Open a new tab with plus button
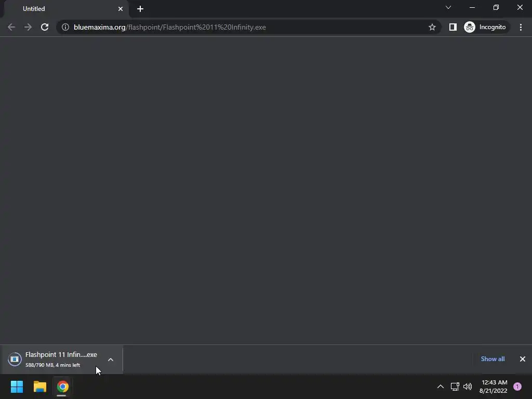 click(140, 9)
